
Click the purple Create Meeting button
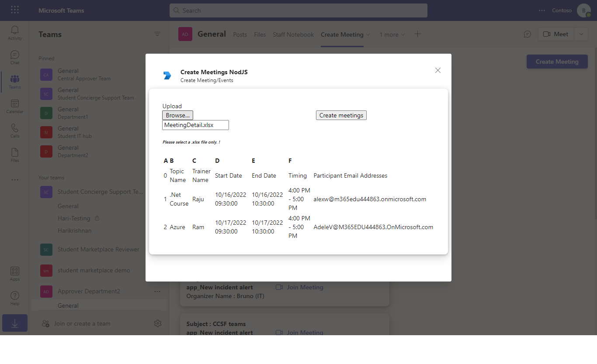pos(557,62)
